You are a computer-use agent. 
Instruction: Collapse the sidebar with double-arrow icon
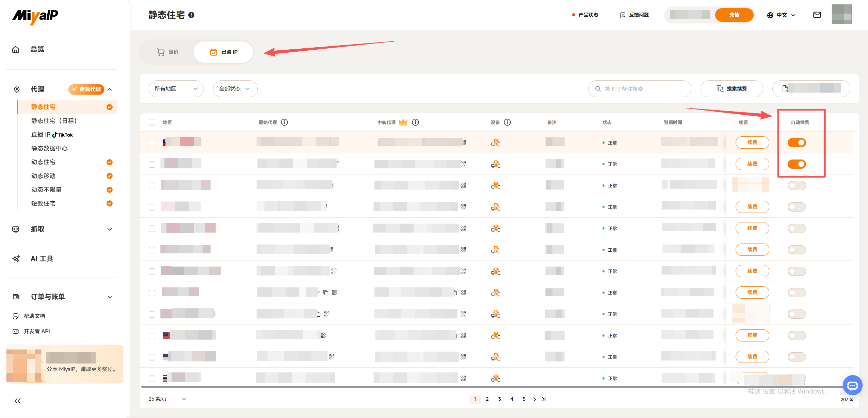18,401
